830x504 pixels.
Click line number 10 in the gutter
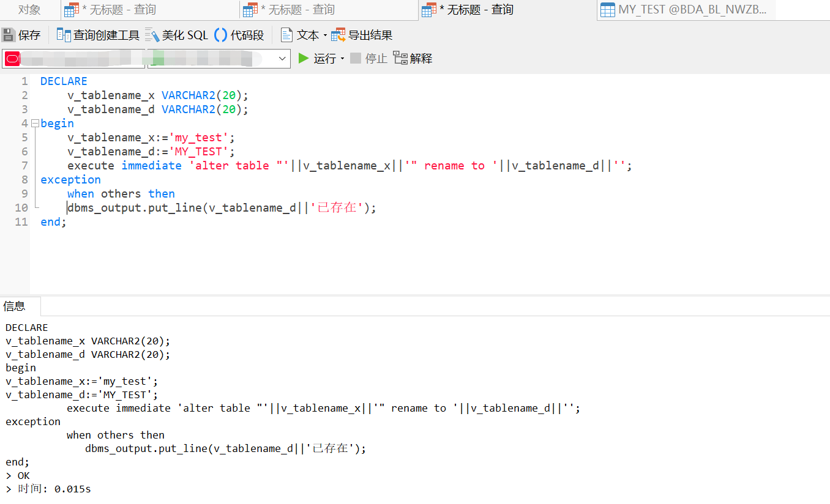coord(21,208)
